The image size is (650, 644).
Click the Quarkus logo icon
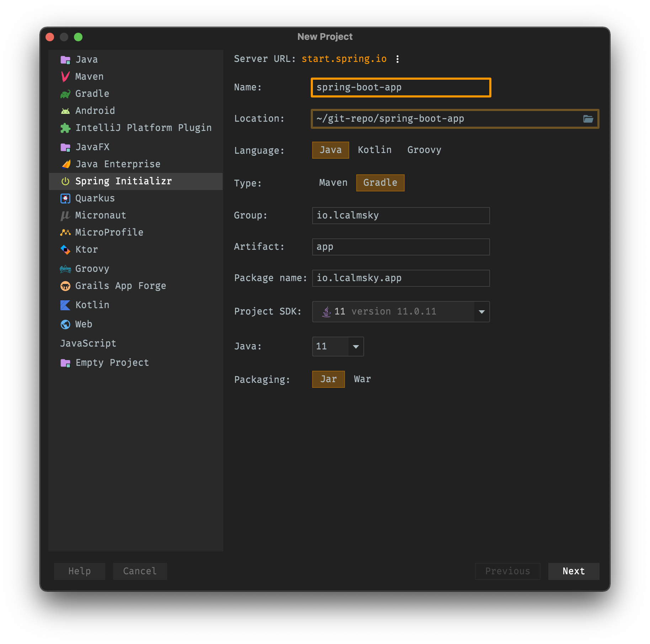pyautogui.click(x=65, y=199)
